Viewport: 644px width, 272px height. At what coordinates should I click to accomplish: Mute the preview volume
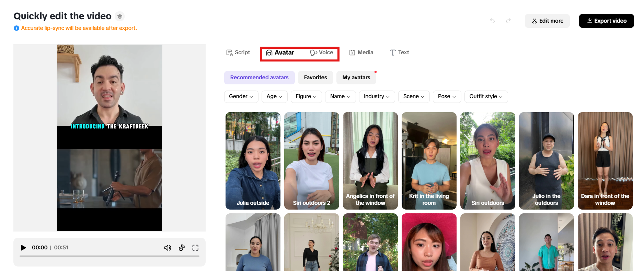click(168, 248)
